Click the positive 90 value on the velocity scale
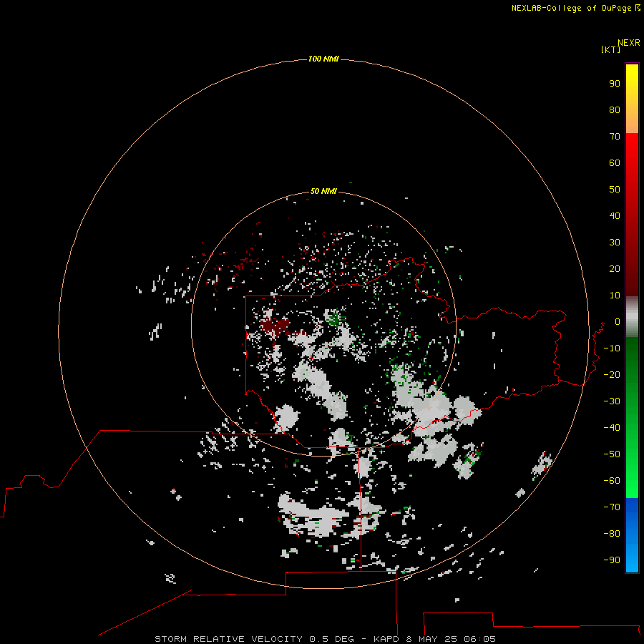 [615, 84]
